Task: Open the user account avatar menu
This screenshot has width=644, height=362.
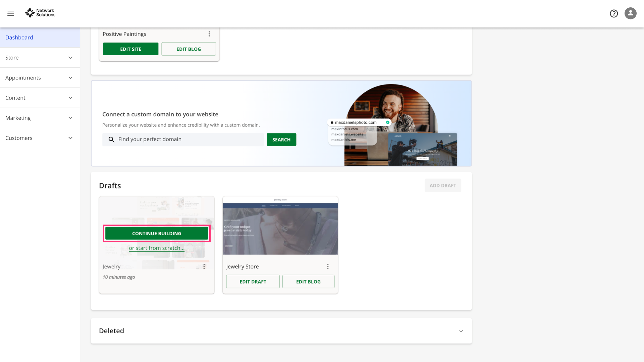Action: (630, 13)
